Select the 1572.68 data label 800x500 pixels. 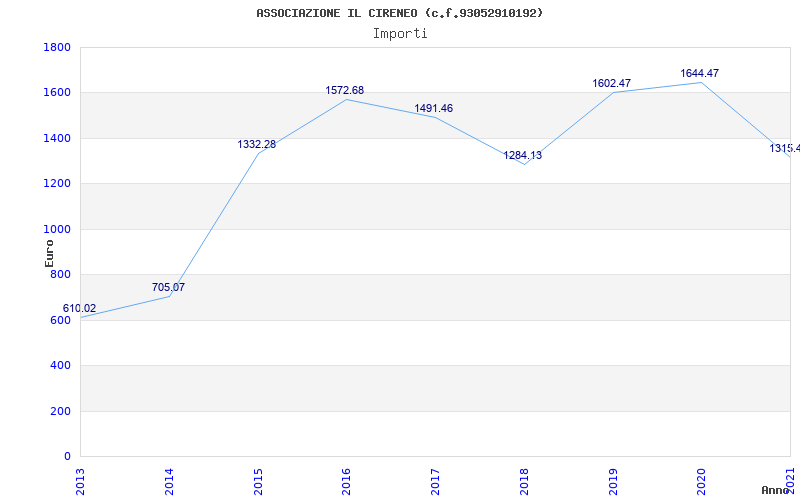click(x=345, y=90)
